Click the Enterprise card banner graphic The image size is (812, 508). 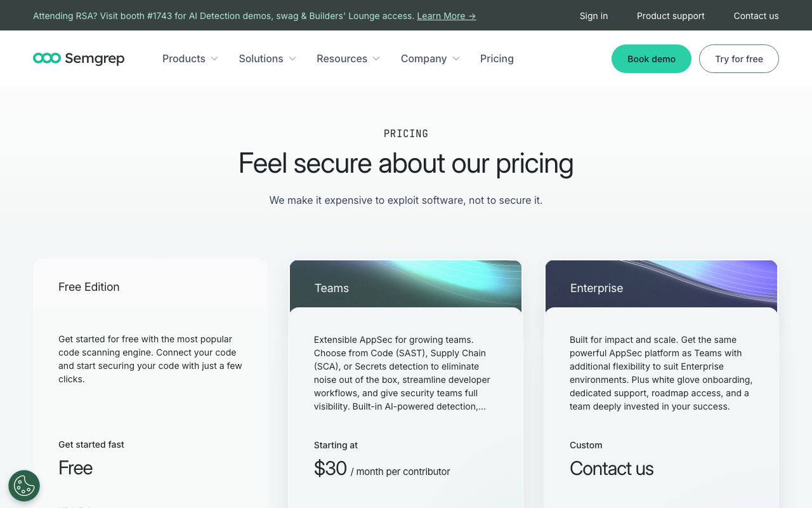[x=661, y=284]
